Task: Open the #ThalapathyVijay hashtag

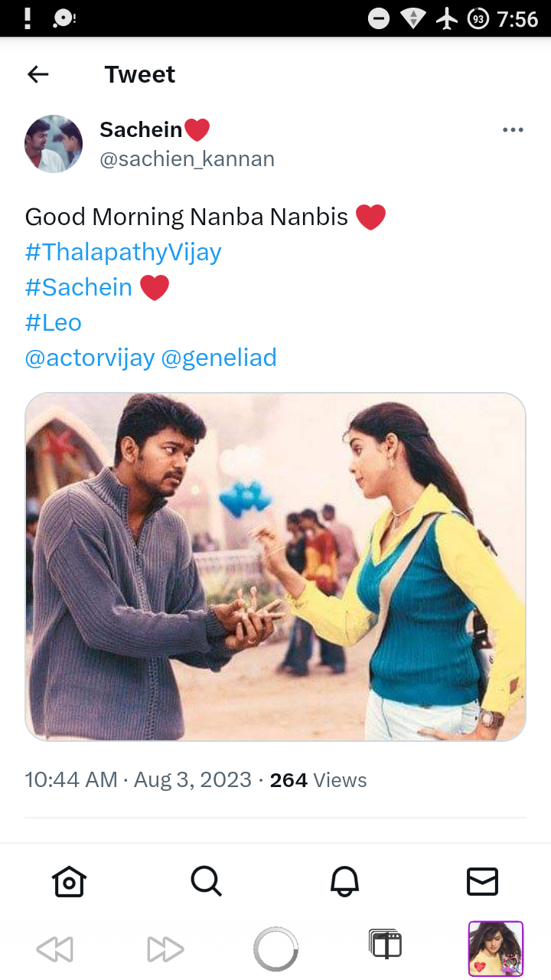Action: coord(123,252)
